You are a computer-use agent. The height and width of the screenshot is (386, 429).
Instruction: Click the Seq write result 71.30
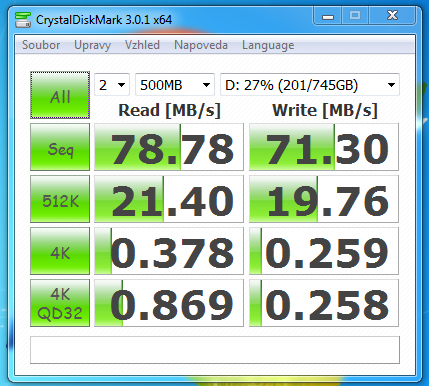tap(324, 147)
